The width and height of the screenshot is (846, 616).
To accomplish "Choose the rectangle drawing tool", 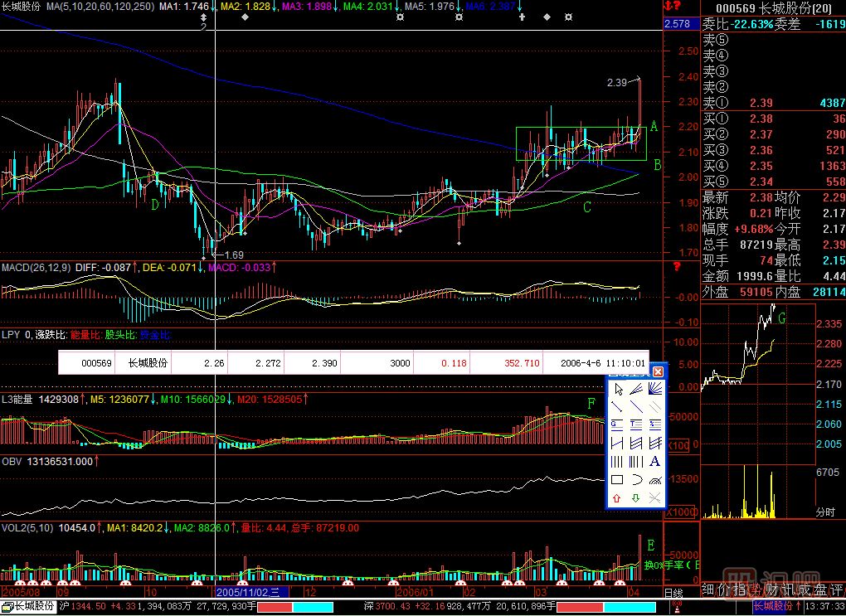I will click(x=617, y=479).
